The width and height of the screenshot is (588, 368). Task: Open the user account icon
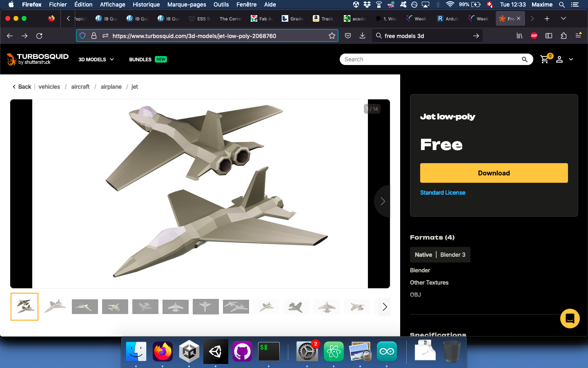[x=559, y=59]
